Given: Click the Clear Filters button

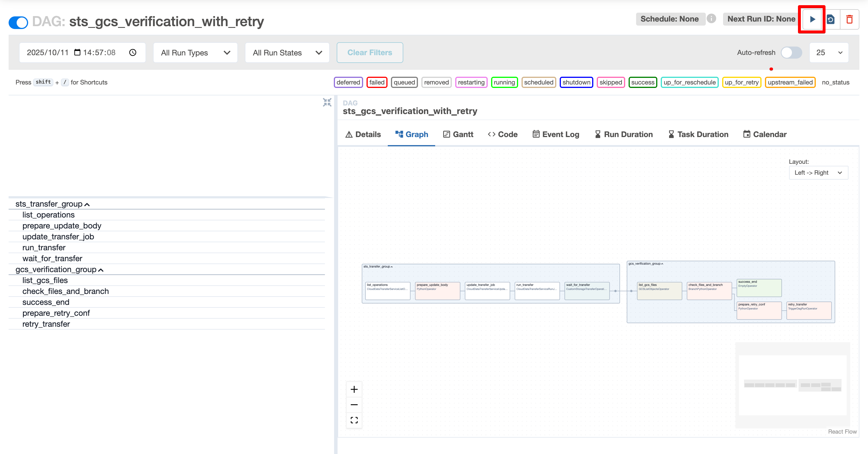Looking at the screenshot, I should 370,53.
